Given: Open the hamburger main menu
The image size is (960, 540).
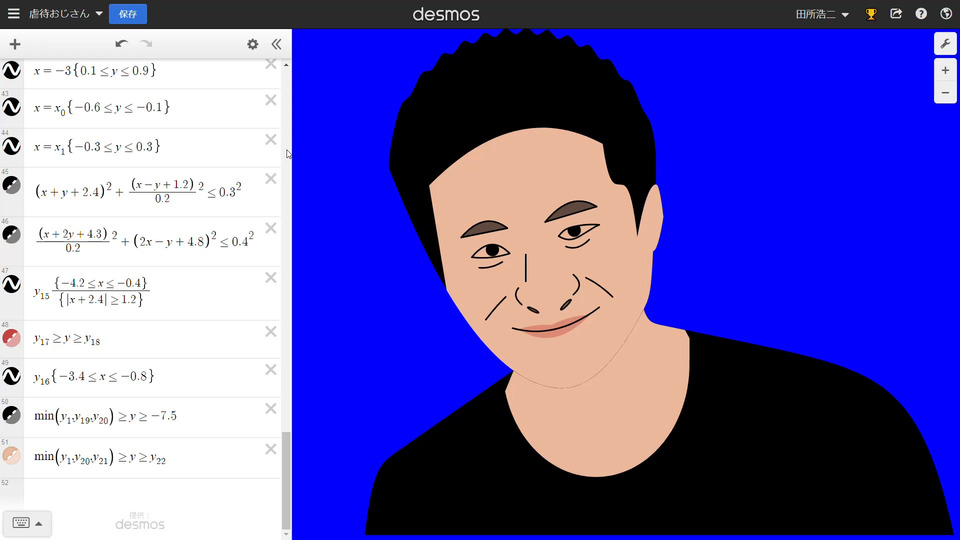Looking at the screenshot, I should pyautogui.click(x=13, y=14).
